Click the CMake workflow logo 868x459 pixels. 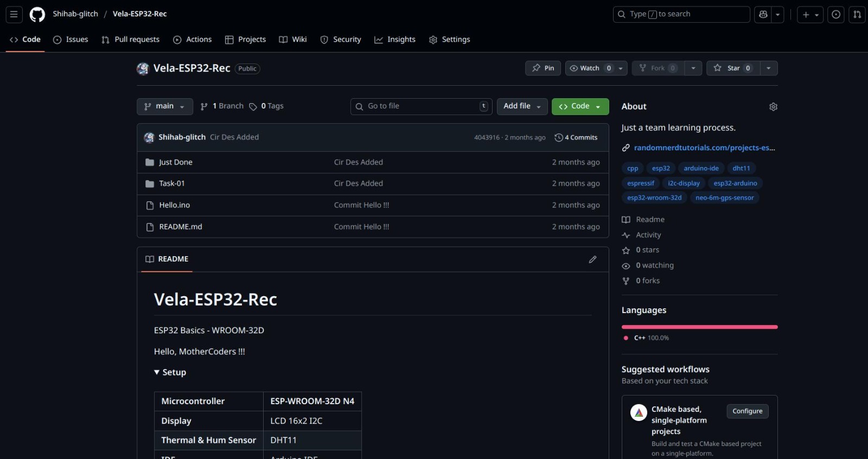[x=639, y=413]
